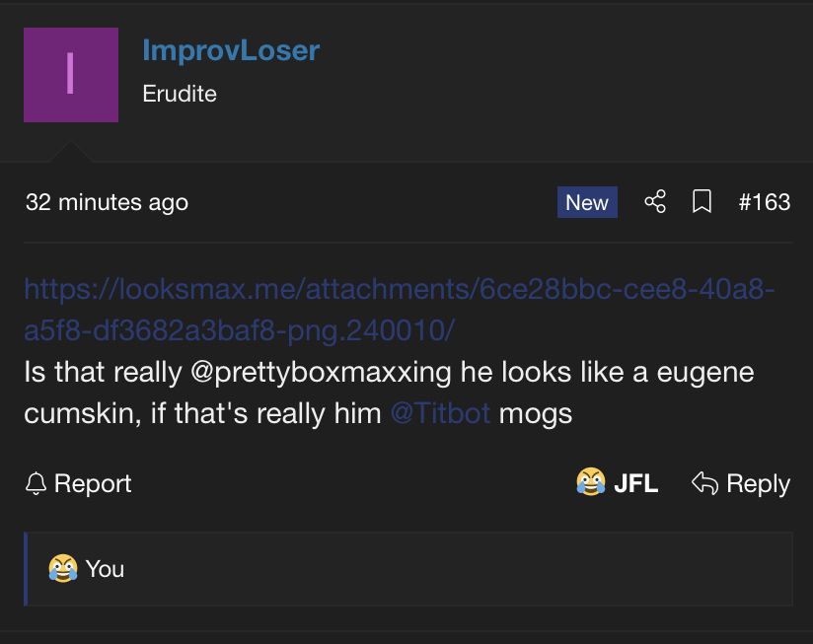The image size is (813, 644).
Task: Open the #163 post permalink
Action: click(764, 202)
